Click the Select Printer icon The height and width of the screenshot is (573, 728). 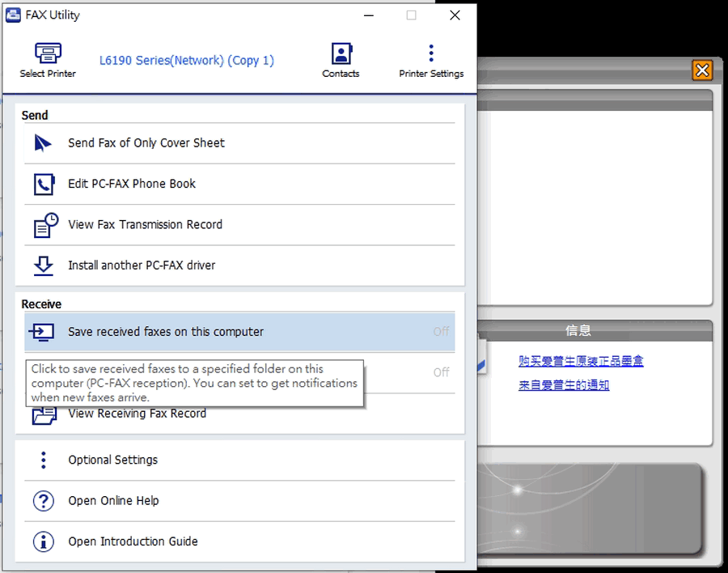click(48, 54)
